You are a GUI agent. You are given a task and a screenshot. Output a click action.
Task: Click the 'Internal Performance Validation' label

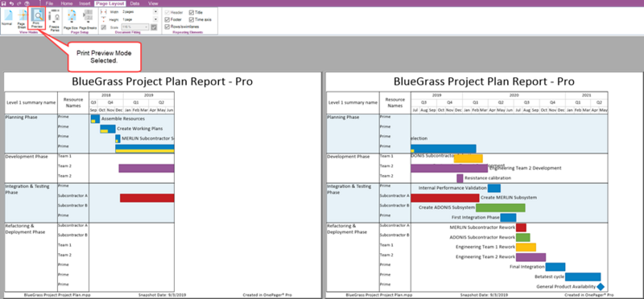[452, 188]
